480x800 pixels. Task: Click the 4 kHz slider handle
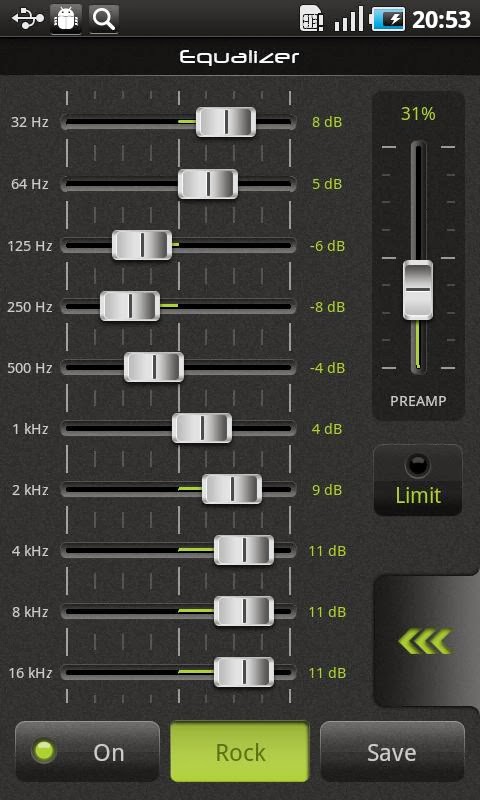[244, 550]
